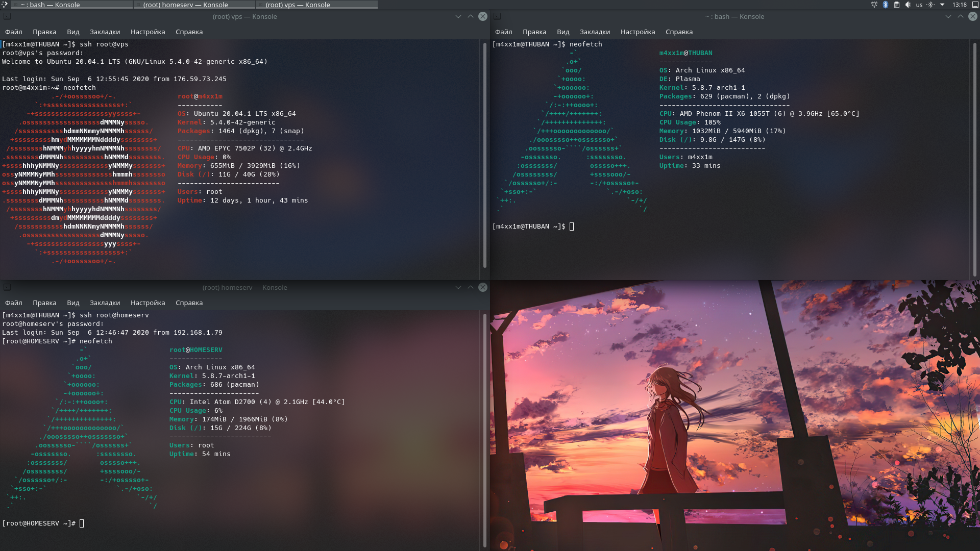Click 'Uptime: 12 days, 1 hour, 43 mins' line
The image size is (980, 551).
(x=243, y=201)
